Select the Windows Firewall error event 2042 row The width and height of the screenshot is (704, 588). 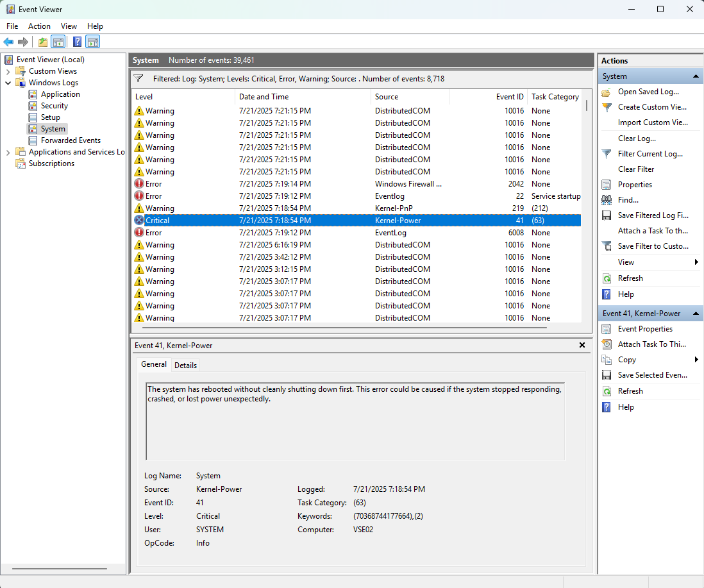click(357, 184)
